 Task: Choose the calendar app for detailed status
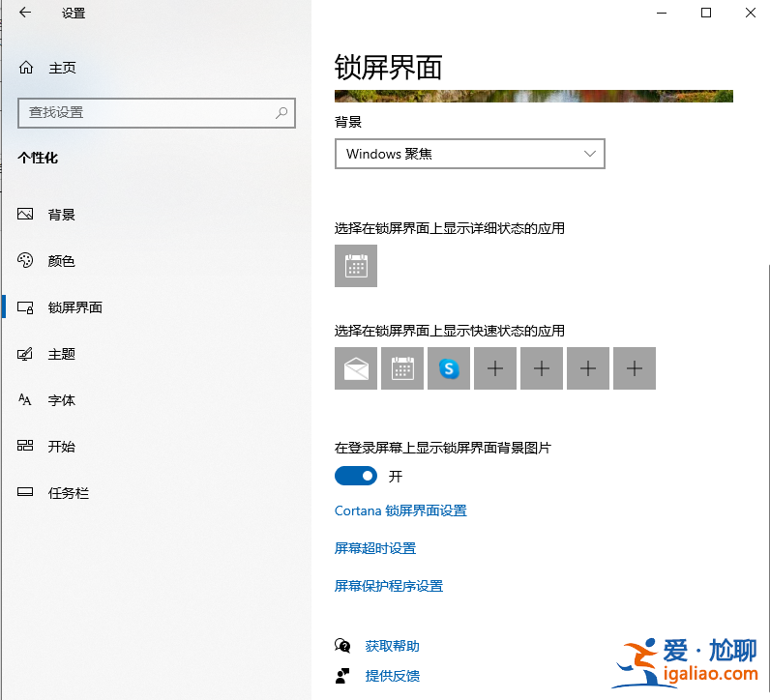click(356, 266)
